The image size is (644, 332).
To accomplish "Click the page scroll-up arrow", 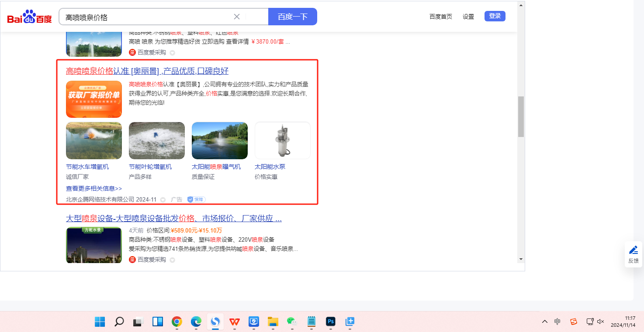I will 521,5.
